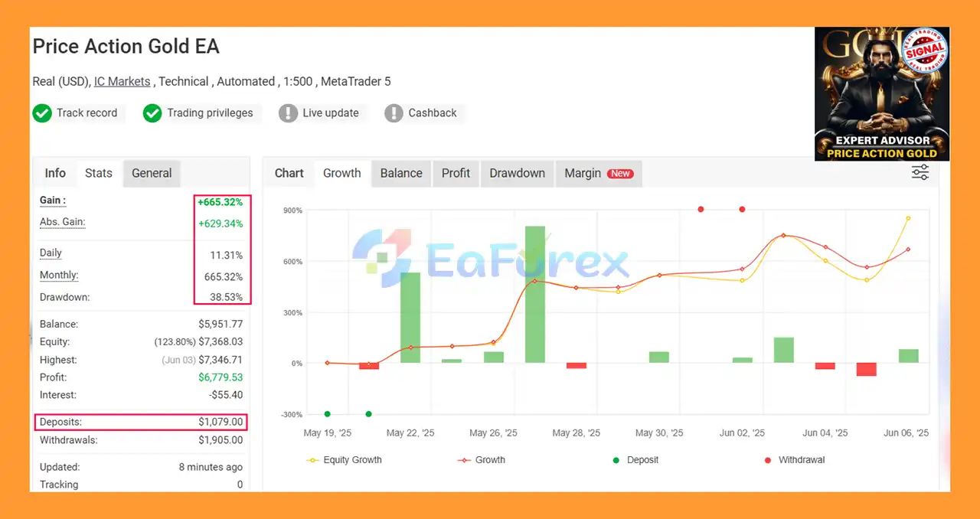Click the Cashback exclamation icon
This screenshot has width=980, height=519.
[394, 113]
